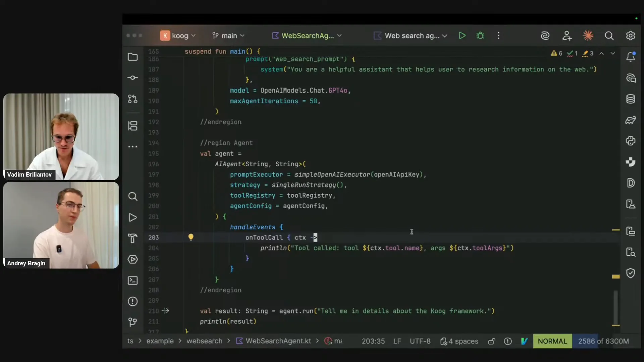Change the LF line separator
644x362 pixels.
[397, 341]
